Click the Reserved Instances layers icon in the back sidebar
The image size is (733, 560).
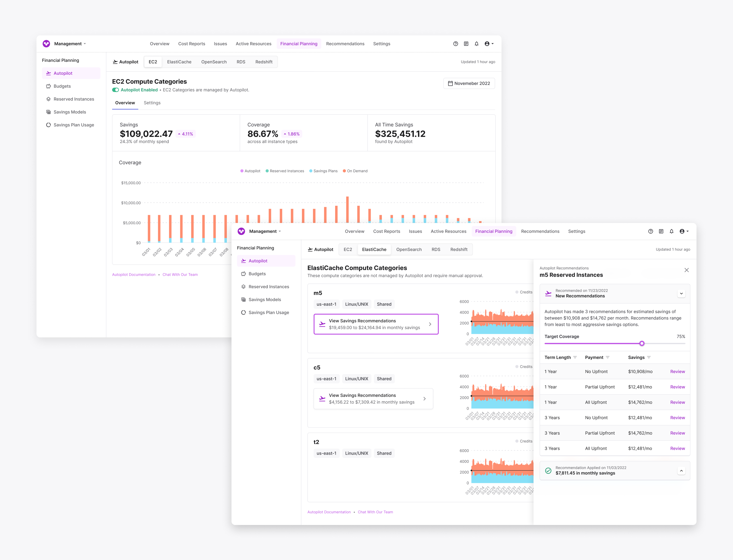pos(48,99)
